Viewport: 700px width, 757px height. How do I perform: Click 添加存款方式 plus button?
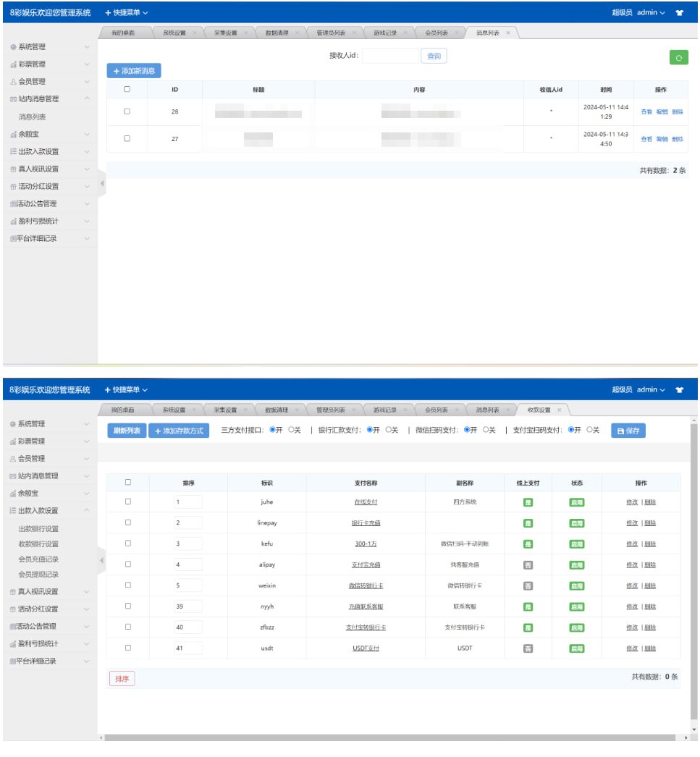(179, 431)
